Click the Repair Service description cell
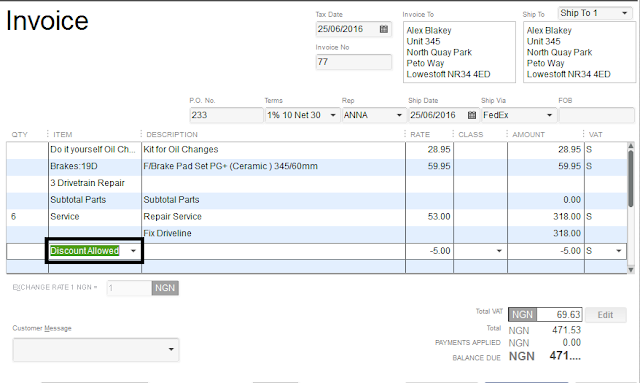Viewport: 640px width, 383px height. pos(273,216)
